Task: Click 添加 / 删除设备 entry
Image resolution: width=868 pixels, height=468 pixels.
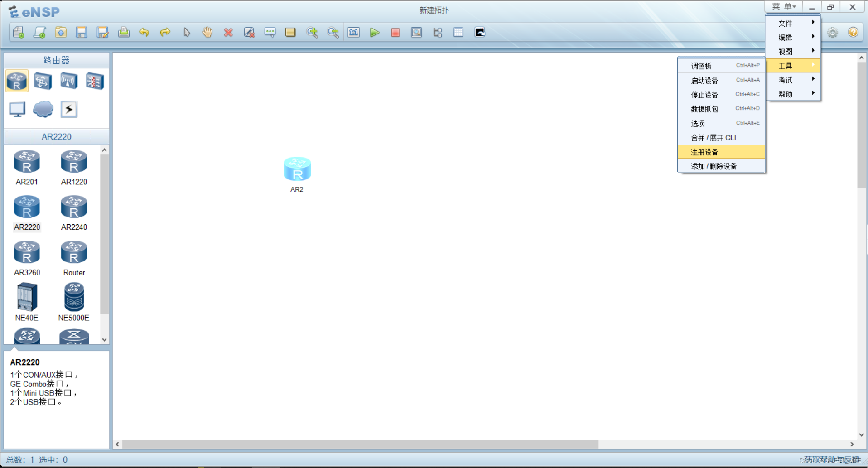Action: pyautogui.click(x=721, y=166)
